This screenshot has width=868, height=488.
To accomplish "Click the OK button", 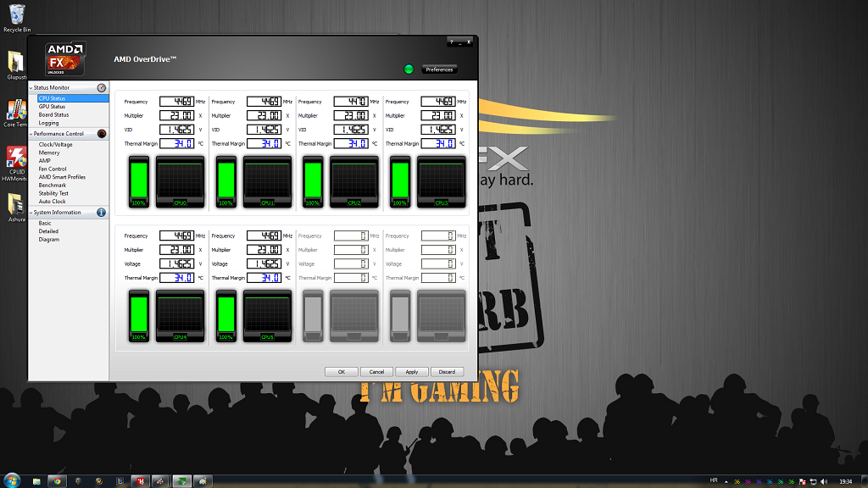I will pos(342,372).
